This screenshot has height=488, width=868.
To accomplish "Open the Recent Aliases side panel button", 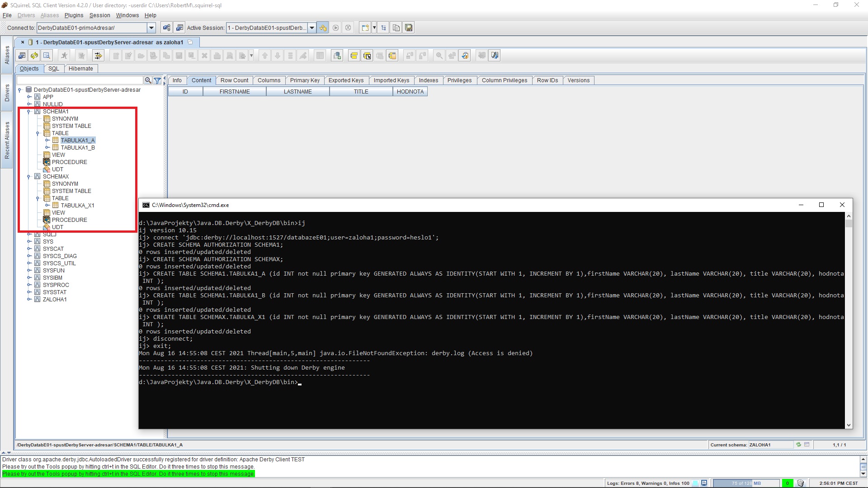I will click(x=7, y=140).
